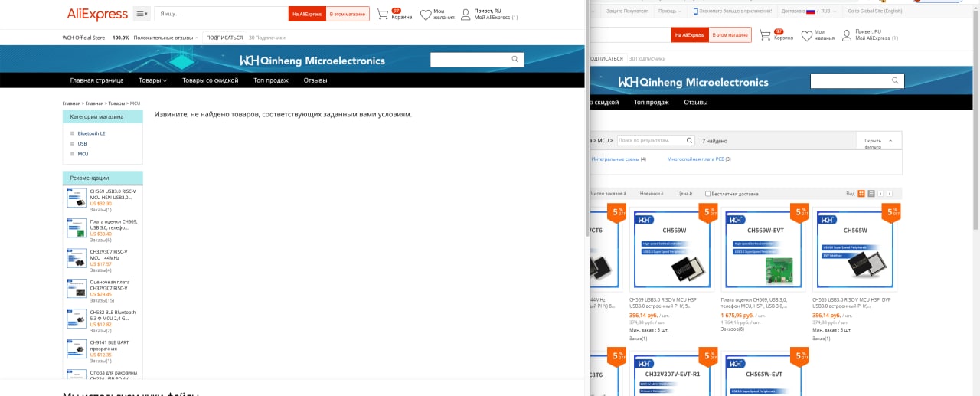Click 'Защита Покупателя' link in right window

click(x=627, y=11)
